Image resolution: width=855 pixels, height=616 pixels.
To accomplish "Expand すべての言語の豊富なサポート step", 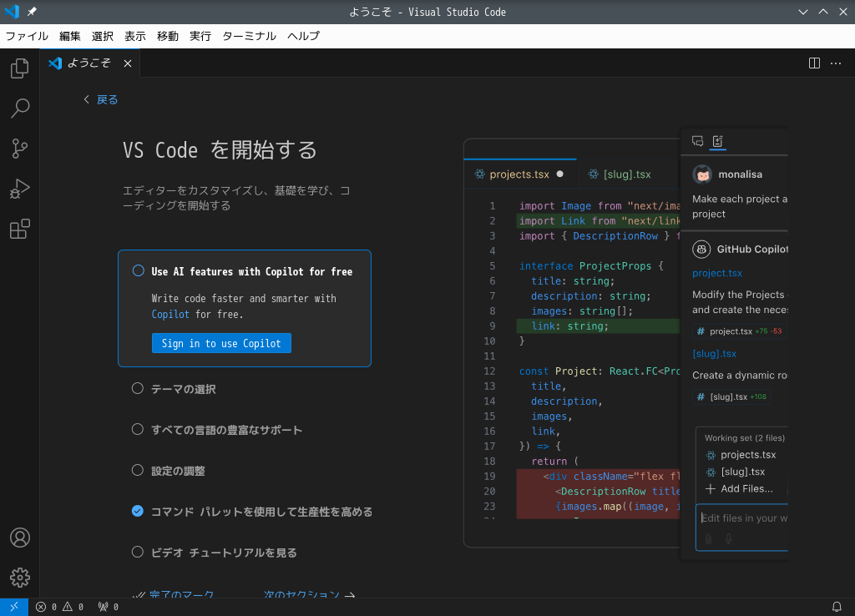I will coord(226,430).
